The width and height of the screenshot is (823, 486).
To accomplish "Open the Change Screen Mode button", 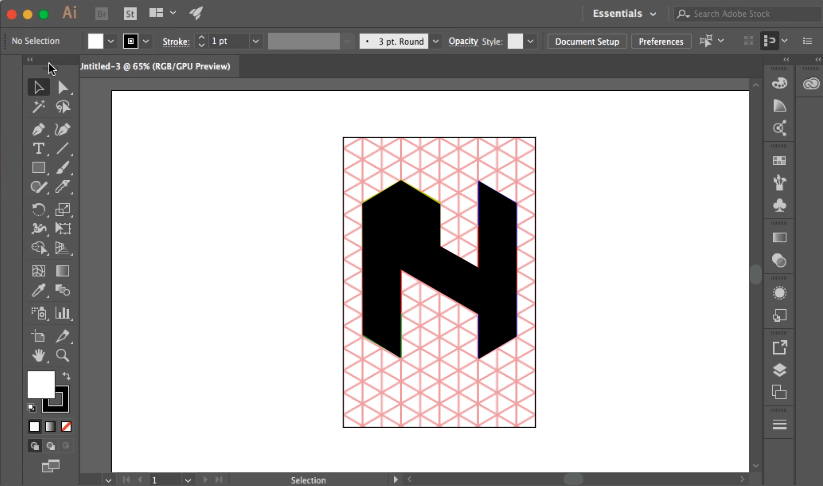I will coord(51,466).
